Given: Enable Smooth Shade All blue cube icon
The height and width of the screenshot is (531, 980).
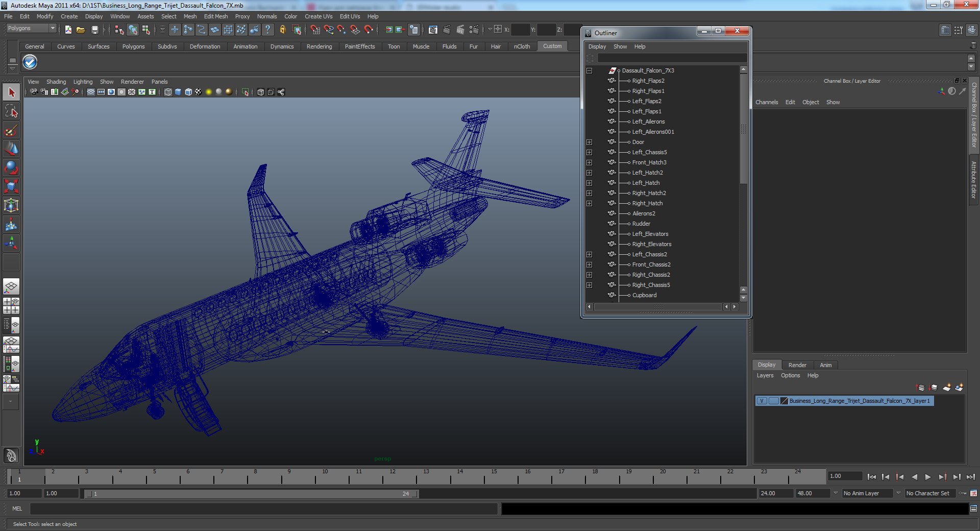Looking at the screenshot, I should point(178,92).
